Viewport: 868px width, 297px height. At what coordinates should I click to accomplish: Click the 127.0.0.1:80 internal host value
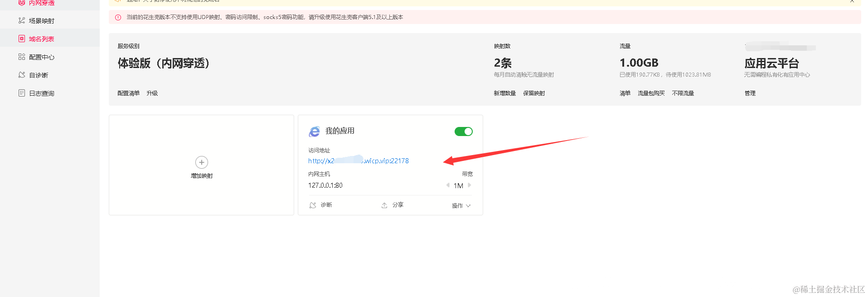[325, 185]
